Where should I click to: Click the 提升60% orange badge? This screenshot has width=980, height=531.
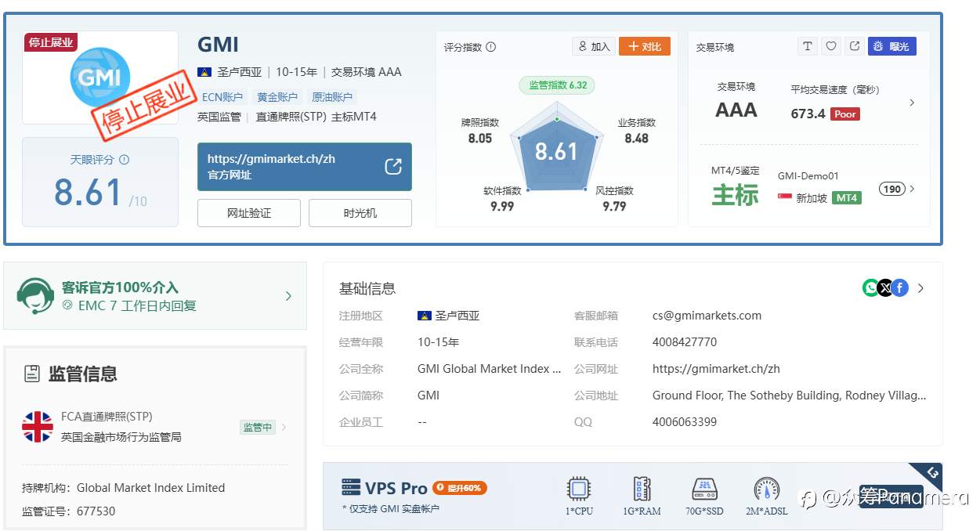coord(460,488)
